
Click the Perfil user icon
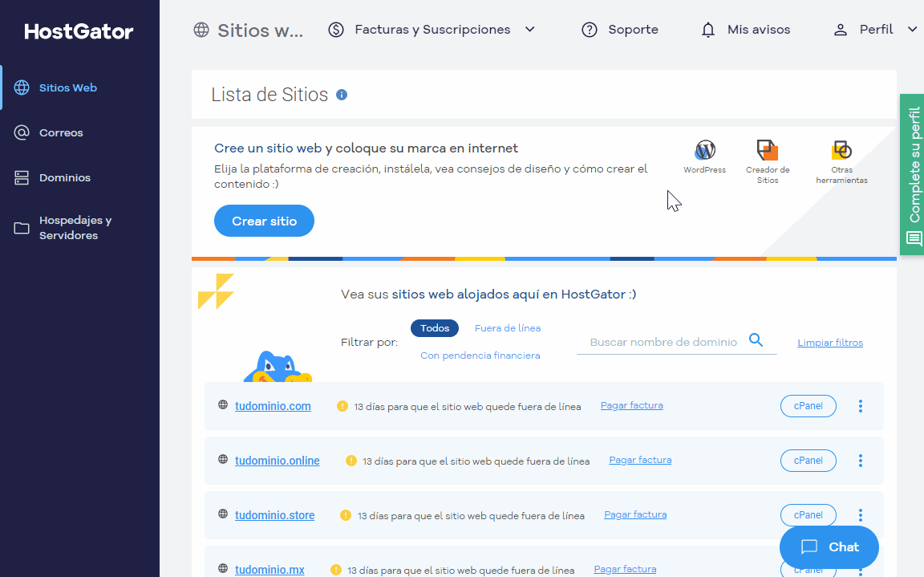point(841,30)
